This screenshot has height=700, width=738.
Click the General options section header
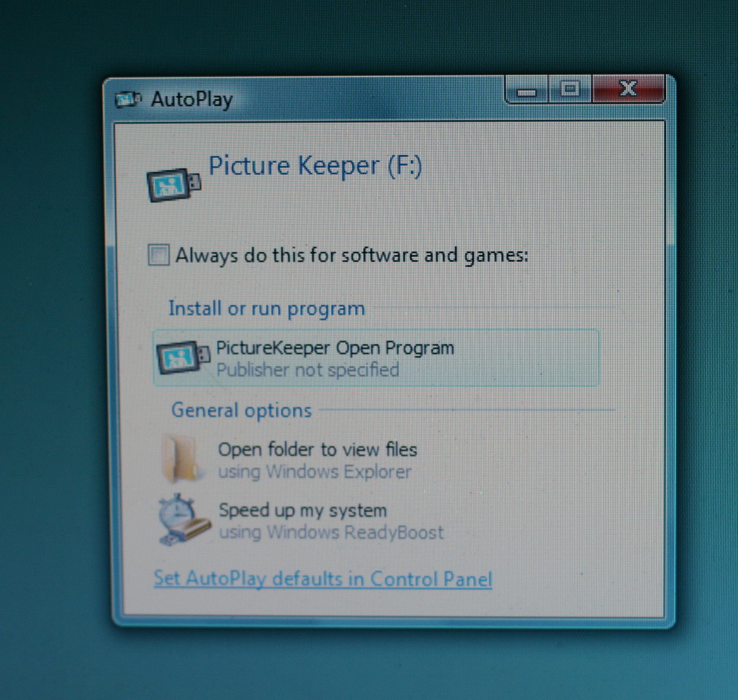coord(241,410)
